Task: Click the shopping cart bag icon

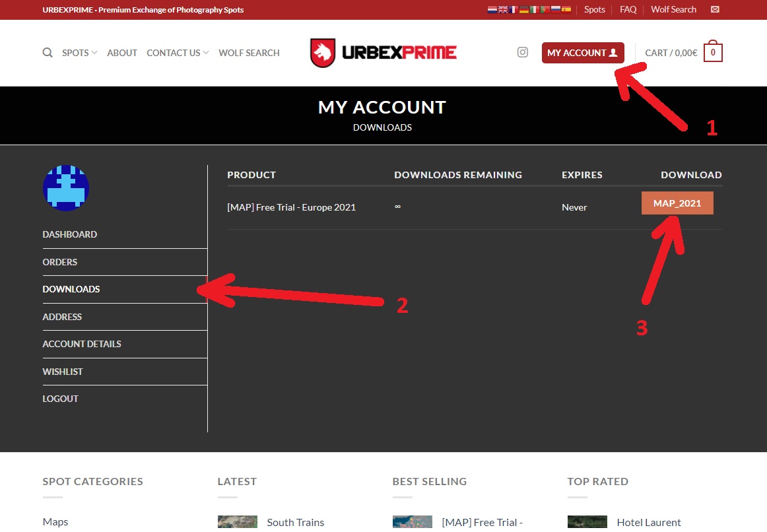Action: point(713,51)
